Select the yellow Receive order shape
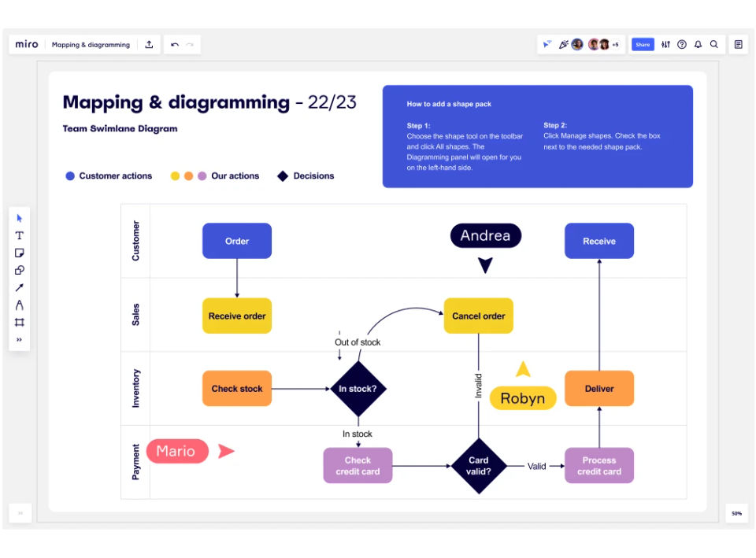 tap(237, 316)
